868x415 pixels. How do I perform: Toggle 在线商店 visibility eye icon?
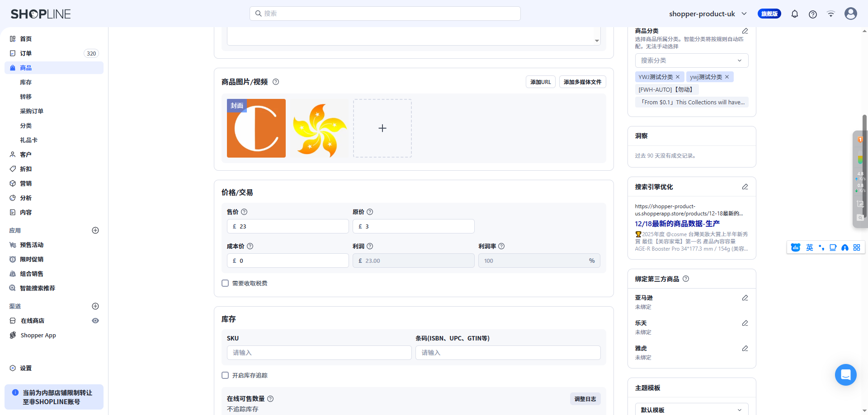tap(95, 321)
